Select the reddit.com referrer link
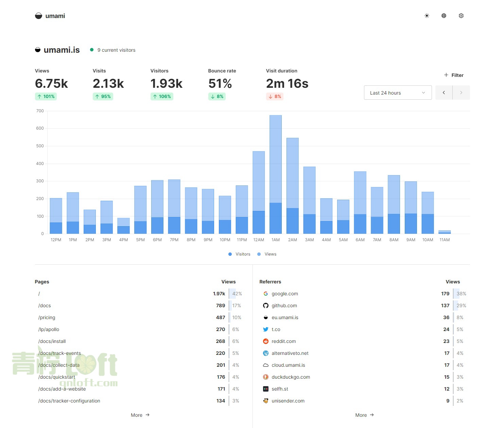Viewport: 504px width, 428px height. 284,341
